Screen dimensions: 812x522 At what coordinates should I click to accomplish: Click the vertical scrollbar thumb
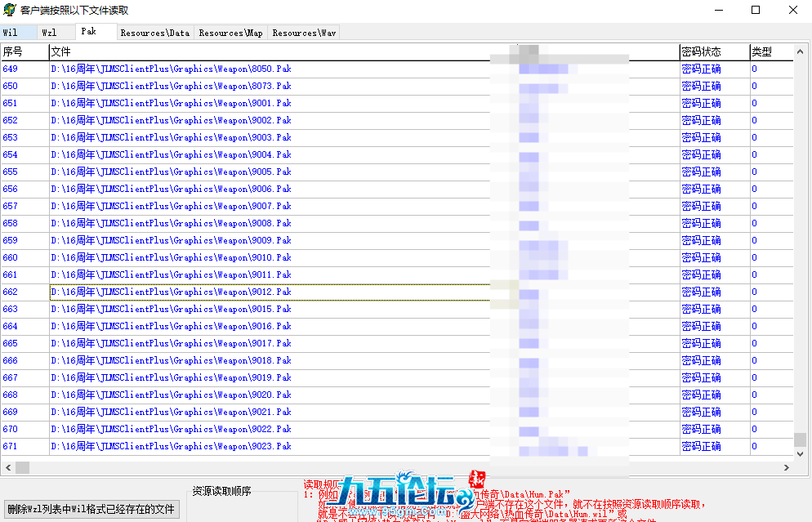(x=800, y=439)
